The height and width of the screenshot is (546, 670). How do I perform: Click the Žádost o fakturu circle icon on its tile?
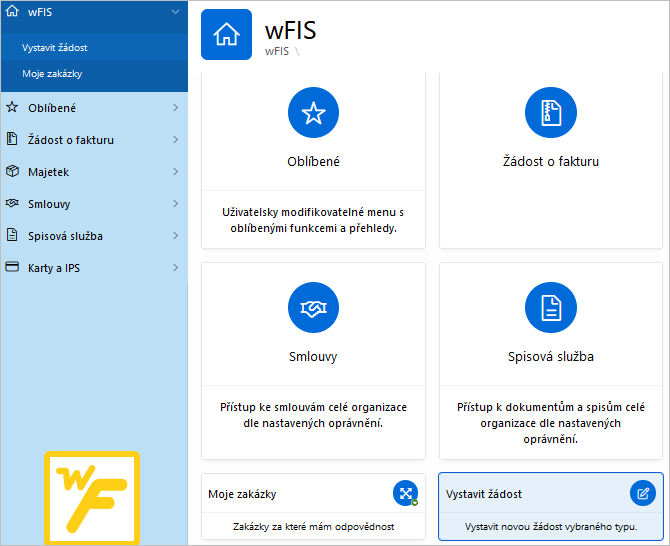pos(551,112)
